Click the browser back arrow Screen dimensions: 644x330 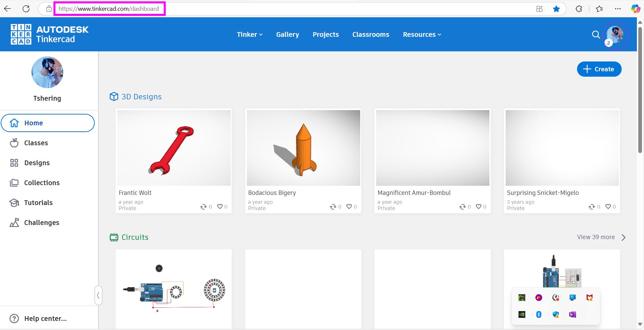coord(7,9)
